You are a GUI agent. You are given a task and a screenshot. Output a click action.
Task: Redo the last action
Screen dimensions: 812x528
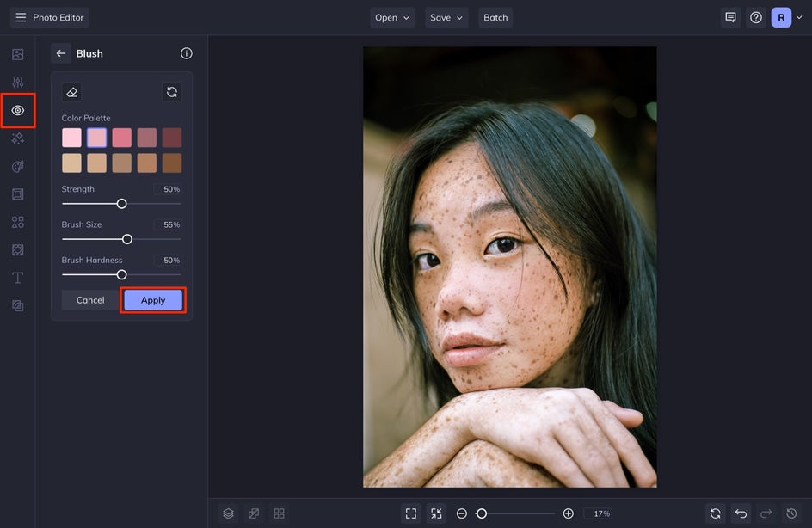pos(766,513)
